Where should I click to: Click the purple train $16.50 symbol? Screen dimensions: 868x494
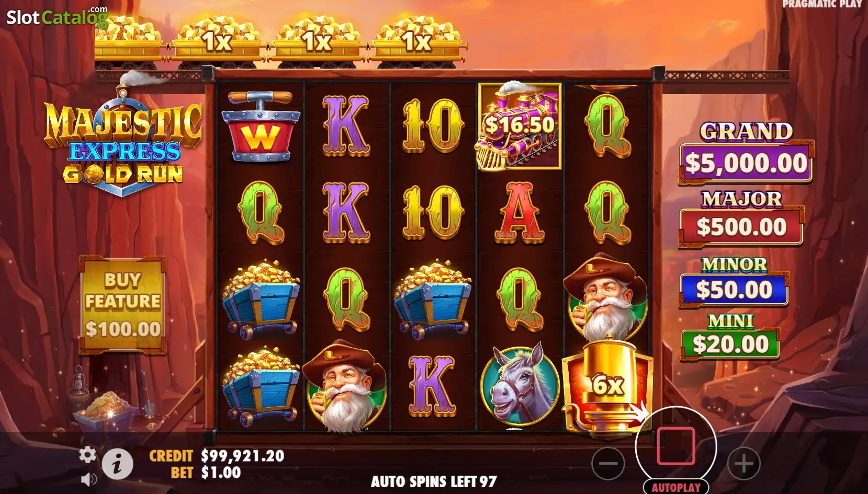520,126
